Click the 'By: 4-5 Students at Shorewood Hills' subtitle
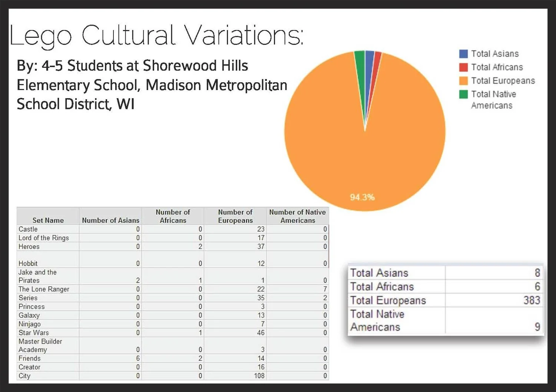Viewport: 556px width, 392px height. coord(132,66)
